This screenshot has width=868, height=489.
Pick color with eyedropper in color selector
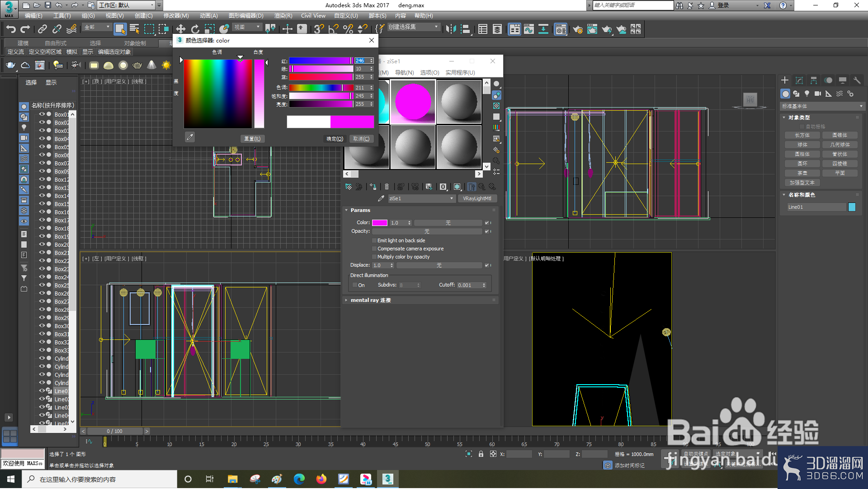(x=190, y=137)
